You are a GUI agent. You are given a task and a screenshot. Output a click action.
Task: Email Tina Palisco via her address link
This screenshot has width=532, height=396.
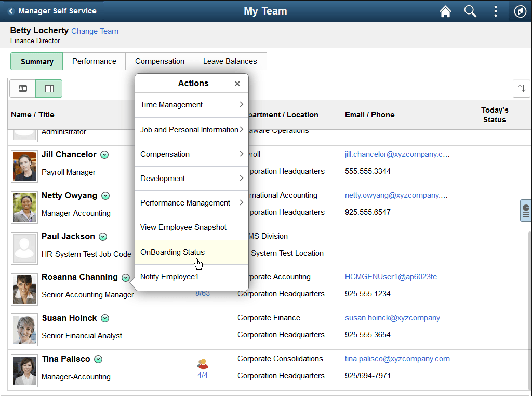click(x=397, y=358)
